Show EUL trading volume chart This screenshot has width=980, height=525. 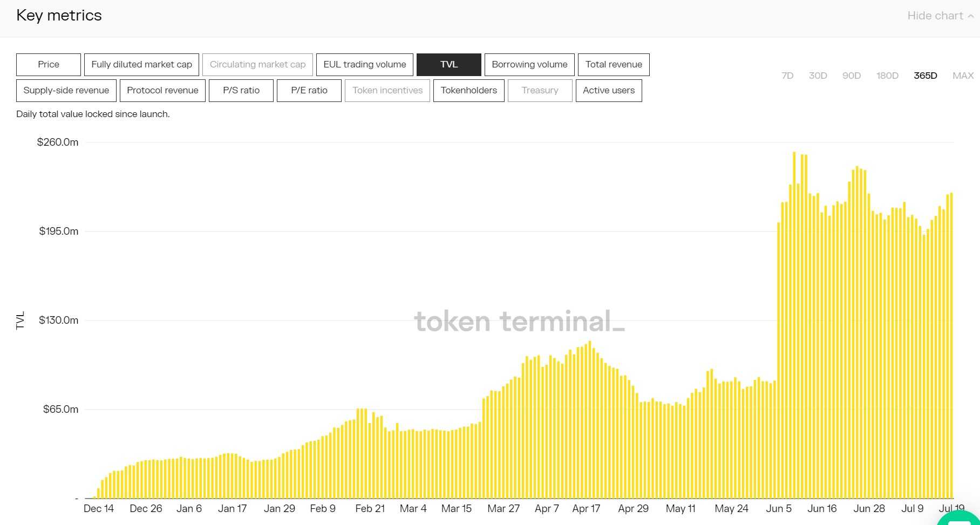pyautogui.click(x=364, y=65)
